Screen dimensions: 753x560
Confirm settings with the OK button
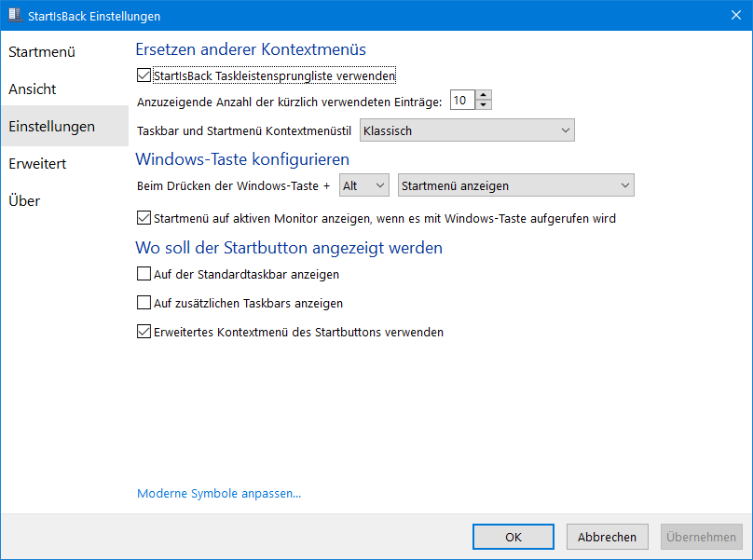pos(513,537)
